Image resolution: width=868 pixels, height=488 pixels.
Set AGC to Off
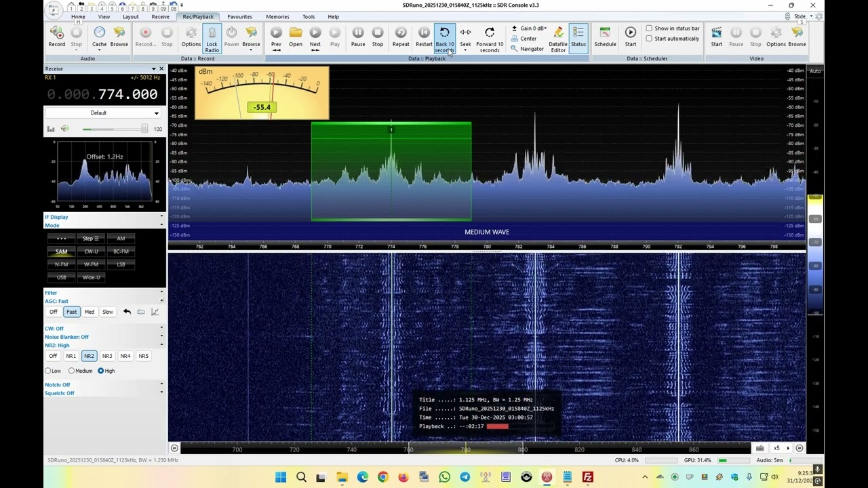click(53, 312)
